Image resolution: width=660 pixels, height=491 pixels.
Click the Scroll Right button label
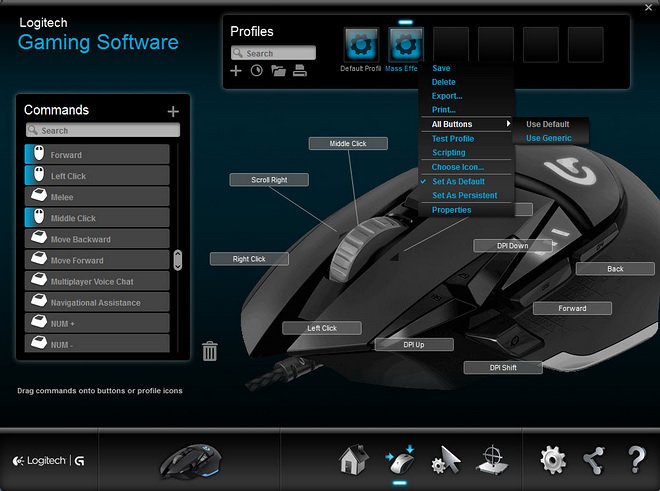point(269,180)
